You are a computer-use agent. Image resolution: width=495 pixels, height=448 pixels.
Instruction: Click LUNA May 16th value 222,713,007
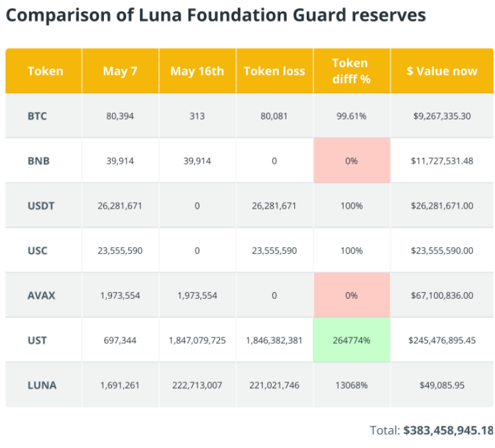(197, 385)
